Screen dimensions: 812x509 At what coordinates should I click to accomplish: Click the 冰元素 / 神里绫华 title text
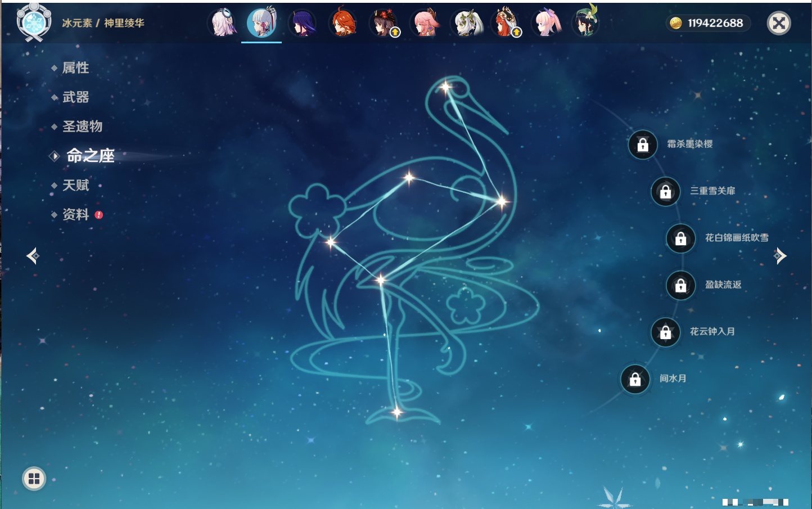103,23
